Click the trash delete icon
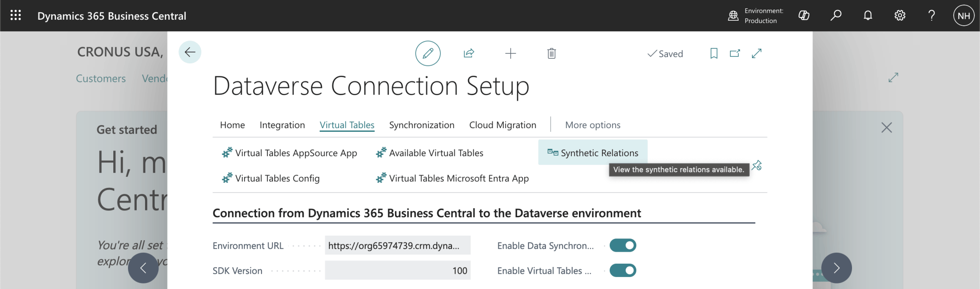980x289 pixels. coord(551,54)
